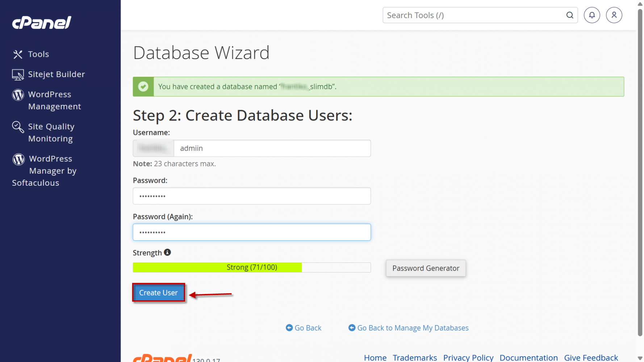This screenshot has height=362, width=644.
Task: Open Sitejet Builder from sidebar
Action: [56, 74]
